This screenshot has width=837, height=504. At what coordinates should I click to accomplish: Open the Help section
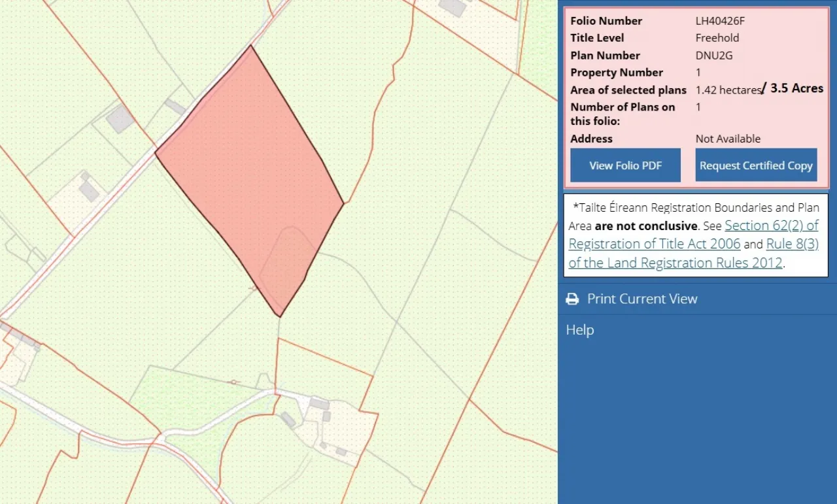(581, 330)
